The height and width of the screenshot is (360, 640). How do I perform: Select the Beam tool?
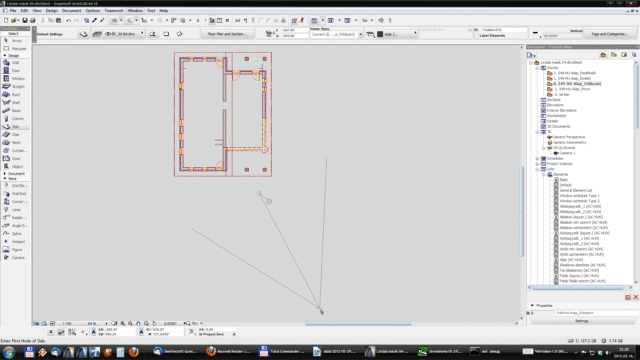(15, 111)
